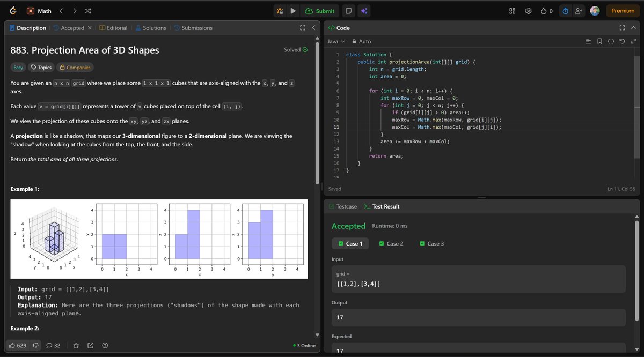Click the problem title 883

pos(85,50)
